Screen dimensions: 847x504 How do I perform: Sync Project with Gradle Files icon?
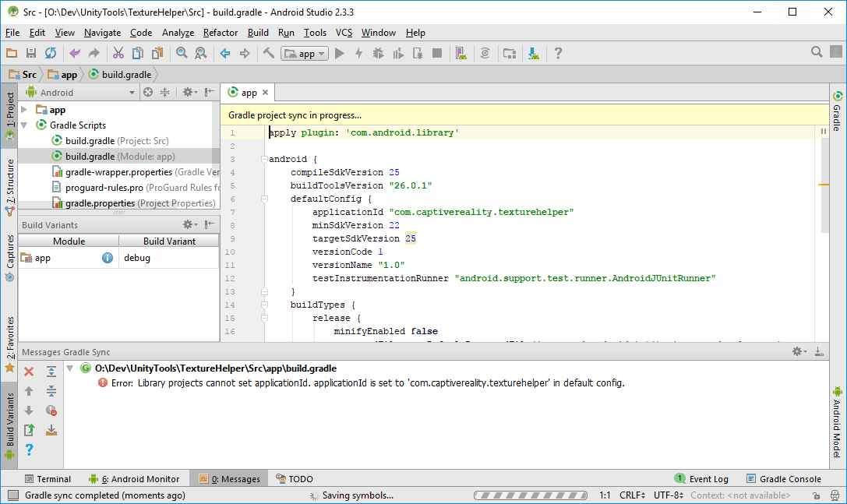(485, 53)
